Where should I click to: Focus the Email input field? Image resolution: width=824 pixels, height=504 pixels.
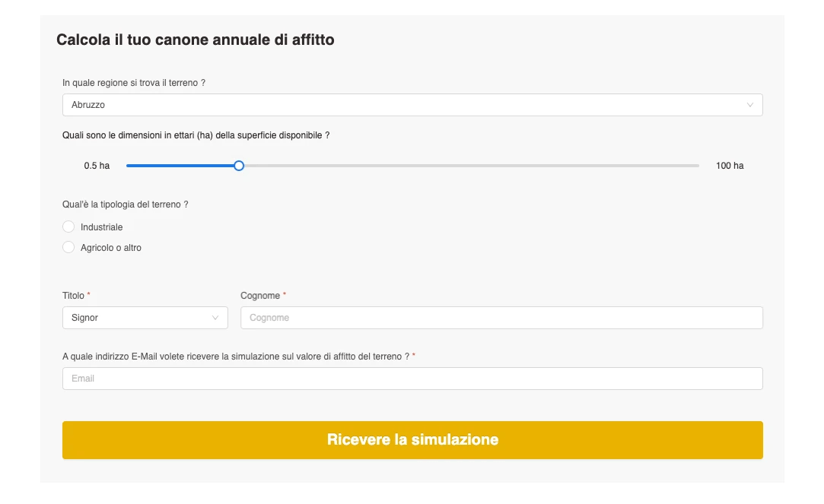click(x=412, y=379)
